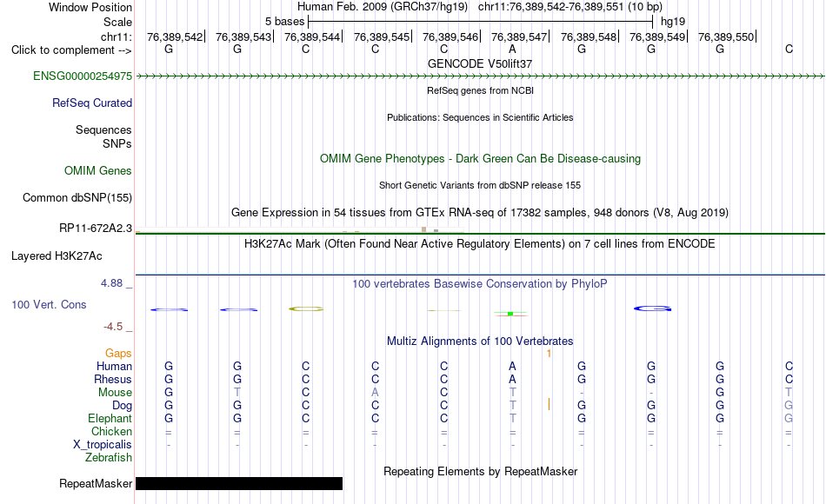Click the Sequences label under Publications
This screenshot has width=826, height=504.
tap(103, 129)
